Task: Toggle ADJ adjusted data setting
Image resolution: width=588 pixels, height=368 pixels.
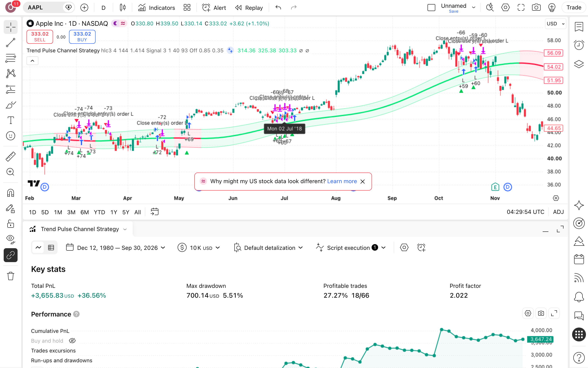Action: tap(558, 212)
